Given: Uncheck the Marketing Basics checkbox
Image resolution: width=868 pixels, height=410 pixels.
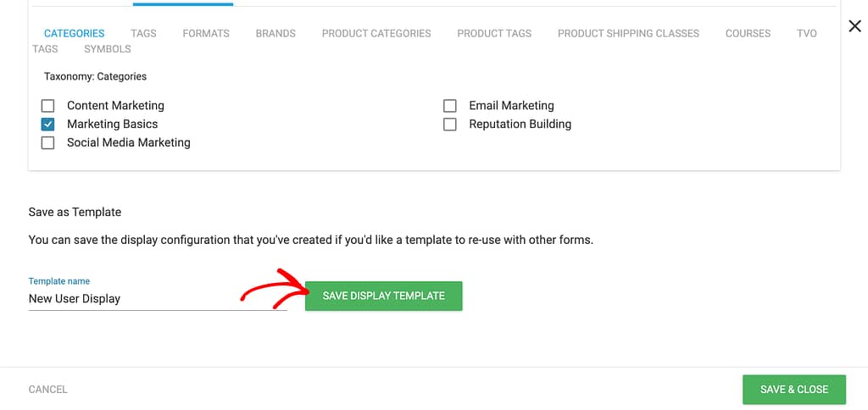Looking at the screenshot, I should 48,124.
